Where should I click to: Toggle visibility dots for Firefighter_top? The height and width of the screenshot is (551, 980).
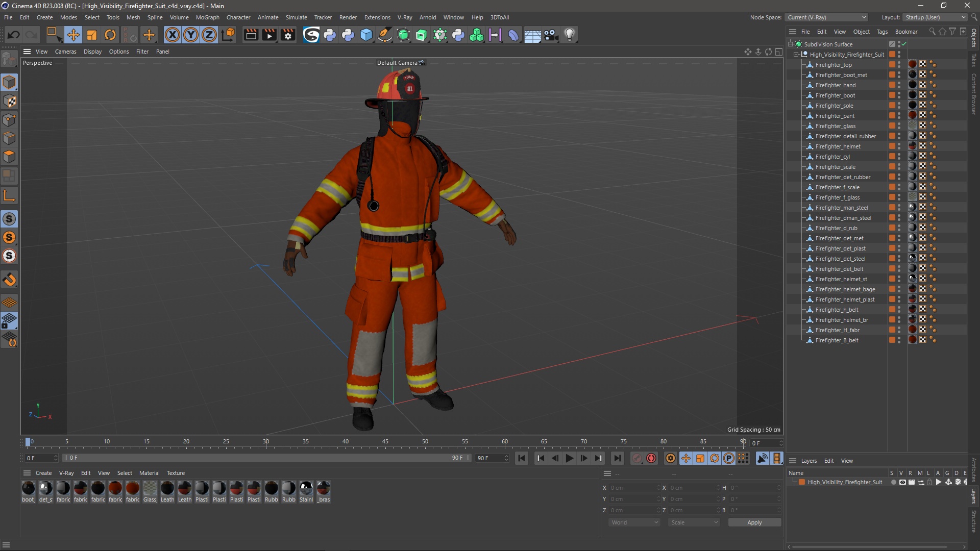(x=899, y=64)
